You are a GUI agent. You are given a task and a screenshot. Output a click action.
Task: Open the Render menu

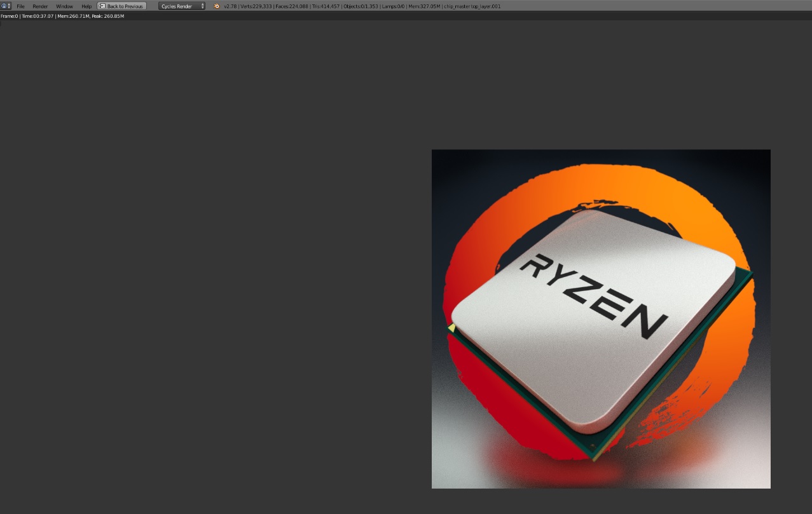[x=40, y=6]
